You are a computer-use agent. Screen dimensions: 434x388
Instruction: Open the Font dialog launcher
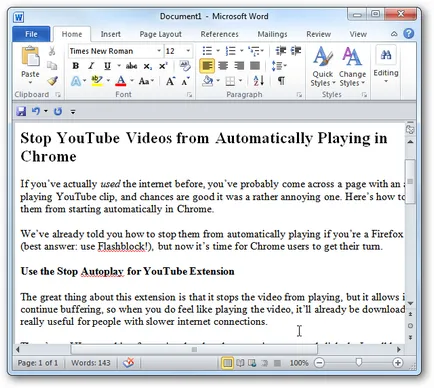[189, 95]
